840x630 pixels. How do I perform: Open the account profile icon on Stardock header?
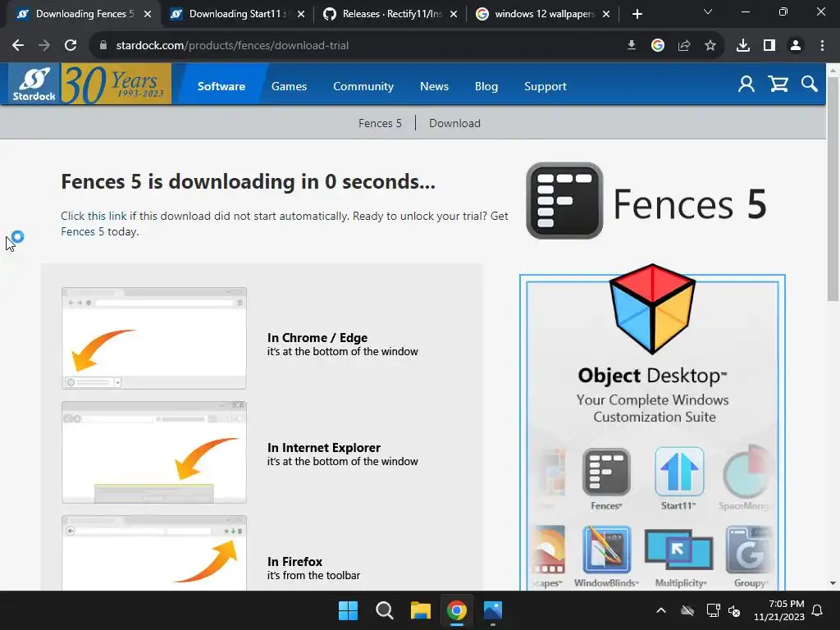pos(746,84)
